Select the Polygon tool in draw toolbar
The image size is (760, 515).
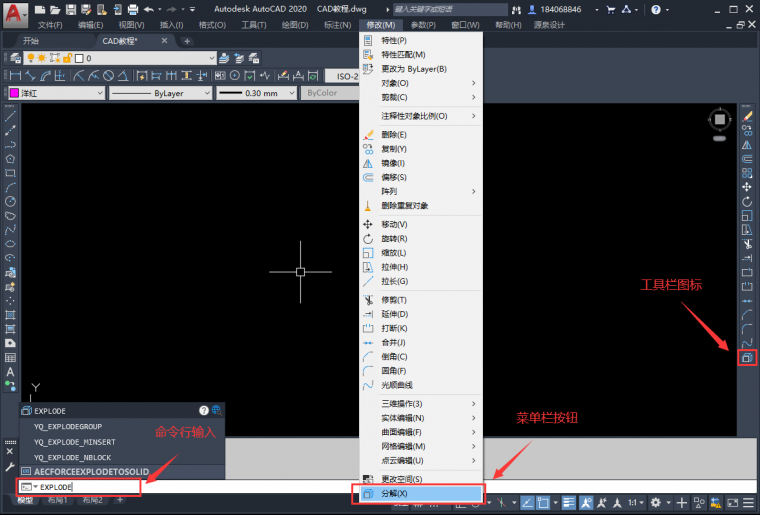click(x=10, y=158)
